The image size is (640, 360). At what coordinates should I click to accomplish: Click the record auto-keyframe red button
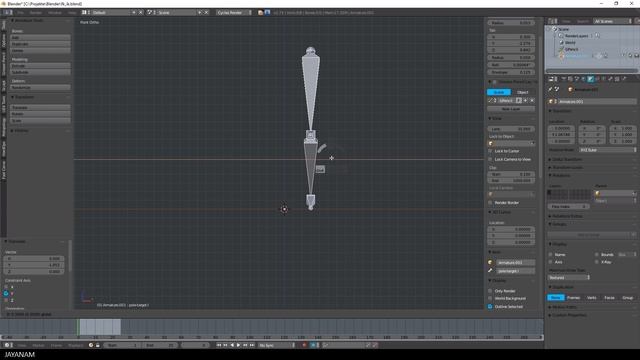304,345
